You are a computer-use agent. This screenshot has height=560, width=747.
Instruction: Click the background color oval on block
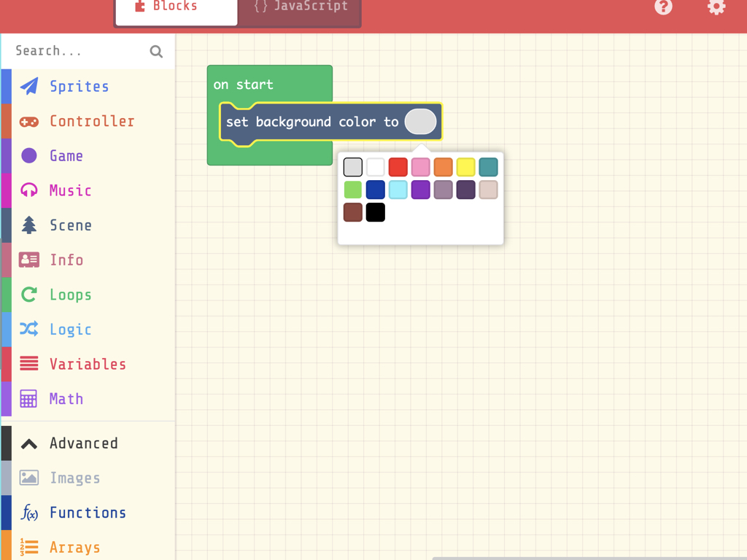420,122
